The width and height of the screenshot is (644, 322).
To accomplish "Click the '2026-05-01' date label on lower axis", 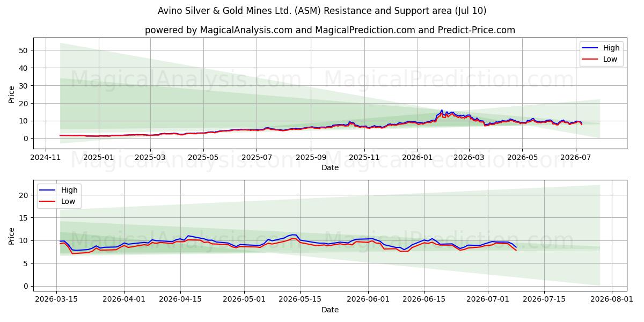I will (244, 299).
